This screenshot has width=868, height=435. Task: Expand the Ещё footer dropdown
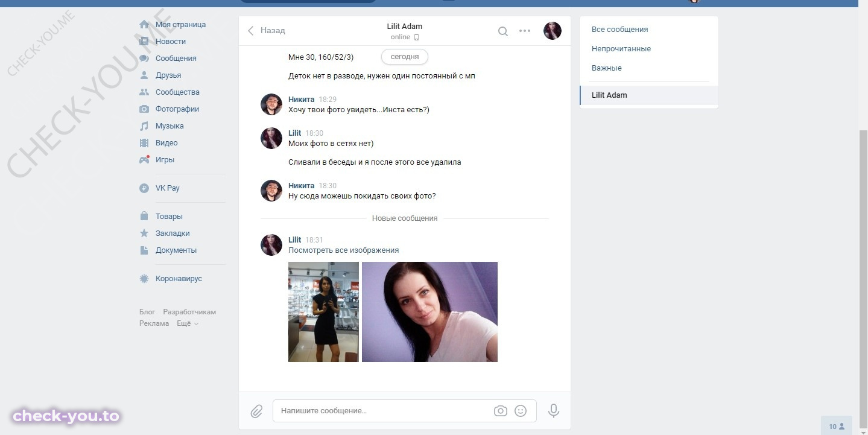[x=188, y=323]
